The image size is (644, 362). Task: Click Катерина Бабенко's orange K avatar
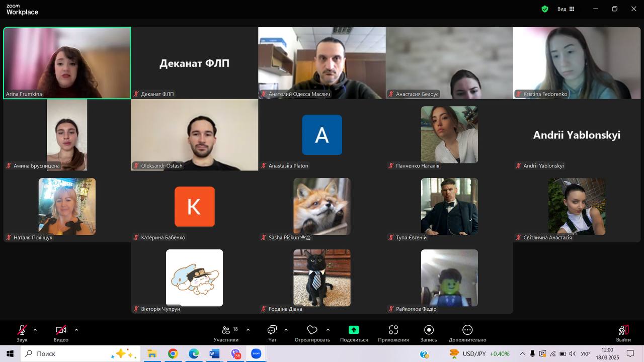(195, 207)
